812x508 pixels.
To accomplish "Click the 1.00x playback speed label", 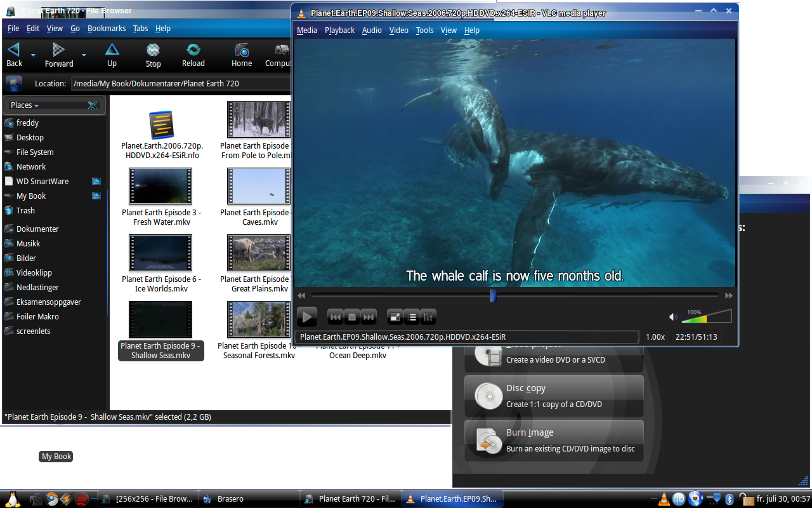I will 655,337.
